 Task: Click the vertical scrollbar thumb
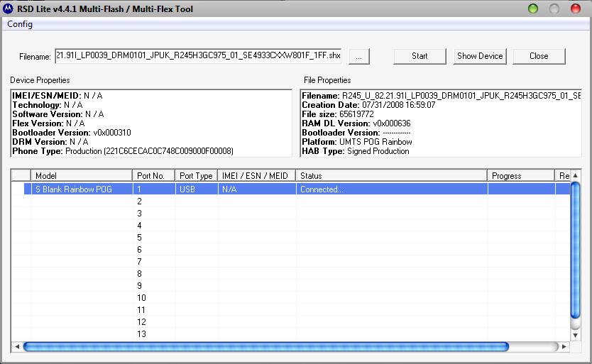[x=575, y=250]
